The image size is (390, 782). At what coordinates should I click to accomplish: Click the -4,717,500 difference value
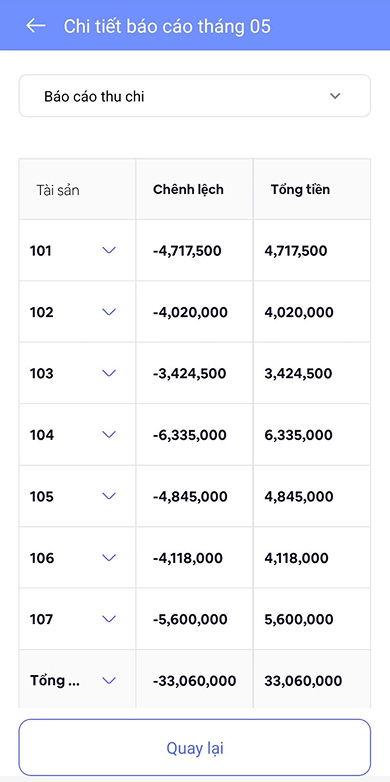(187, 250)
